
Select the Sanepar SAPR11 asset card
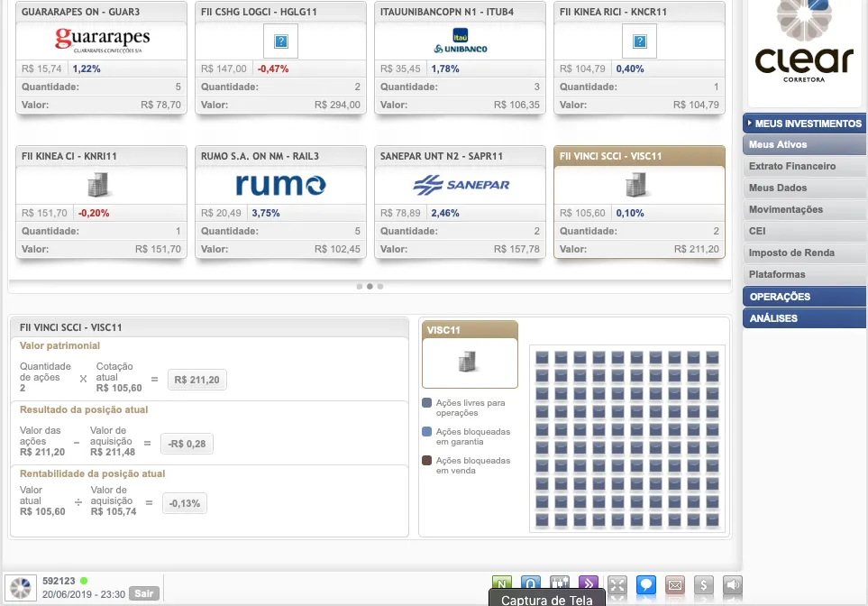tap(460, 202)
